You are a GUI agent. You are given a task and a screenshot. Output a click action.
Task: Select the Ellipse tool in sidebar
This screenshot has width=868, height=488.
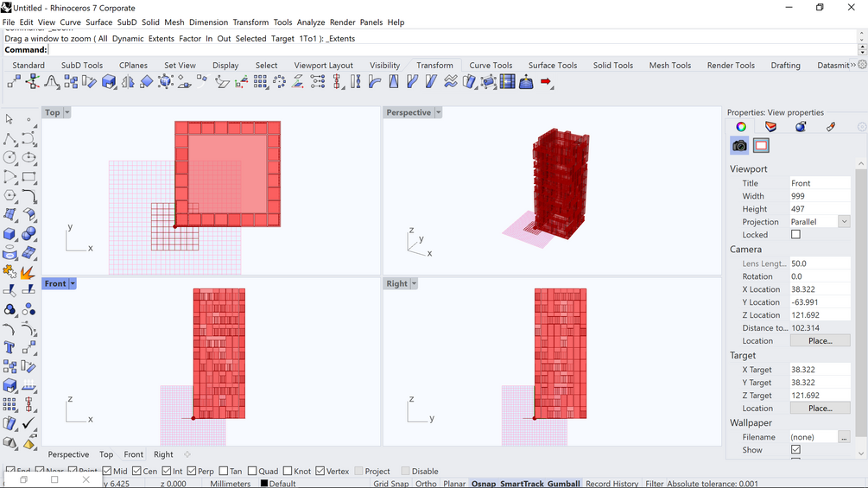(29, 157)
